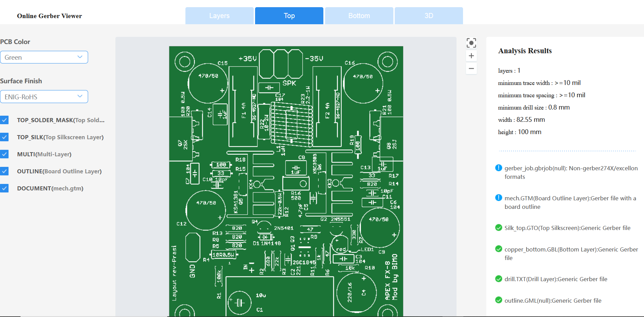Open the PCB Color dropdown showing Green
This screenshot has height=317, width=644.
click(44, 57)
